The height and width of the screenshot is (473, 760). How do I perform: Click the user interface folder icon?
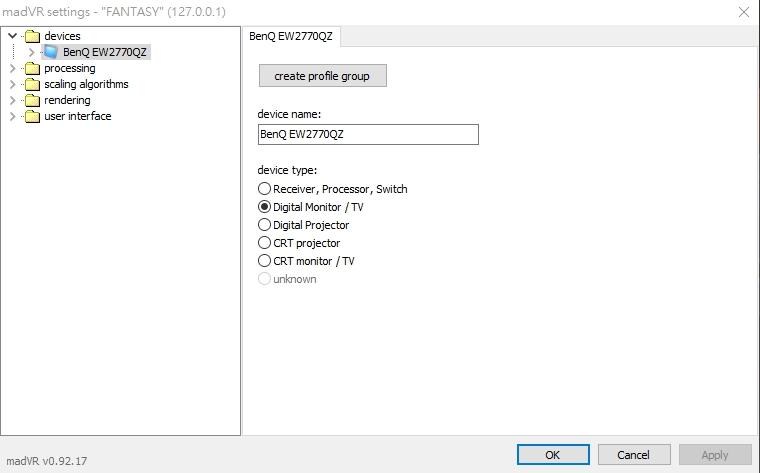click(x=32, y=116)
